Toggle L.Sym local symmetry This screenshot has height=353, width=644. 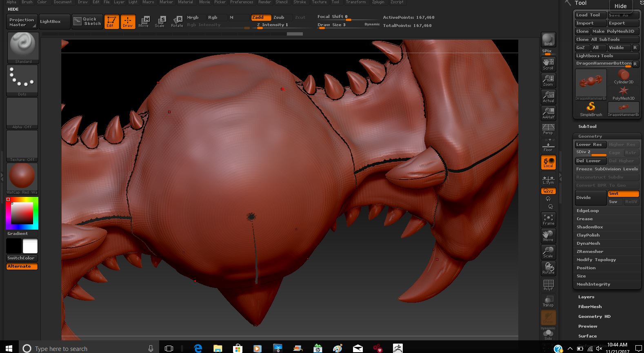click(548, 179)
